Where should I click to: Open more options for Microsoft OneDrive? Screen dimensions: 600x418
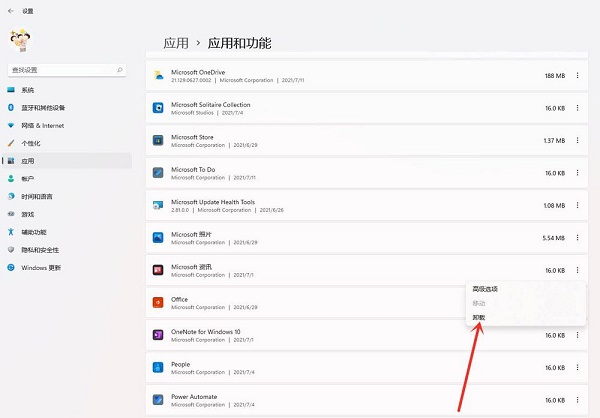click(577, 75)
